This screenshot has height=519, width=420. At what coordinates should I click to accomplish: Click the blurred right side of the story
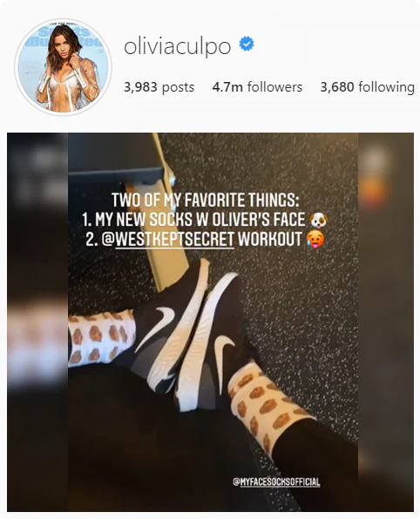[x=386, y=322]
